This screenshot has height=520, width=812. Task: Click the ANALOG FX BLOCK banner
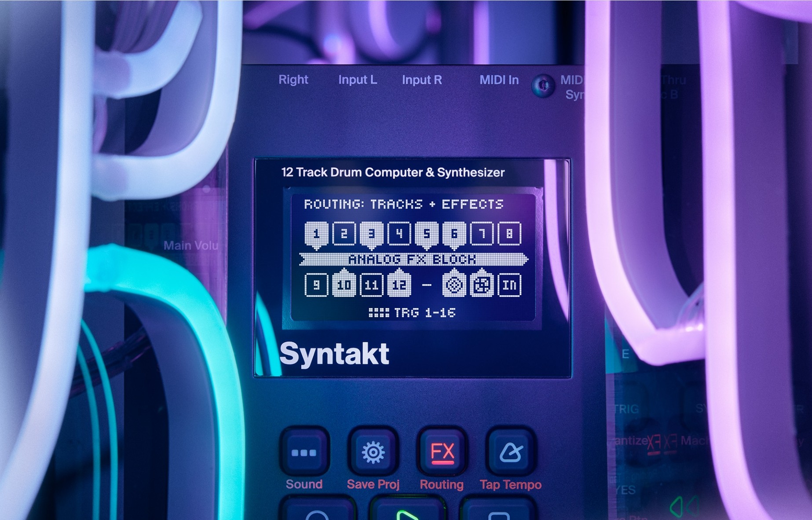(x=413, y=259)
